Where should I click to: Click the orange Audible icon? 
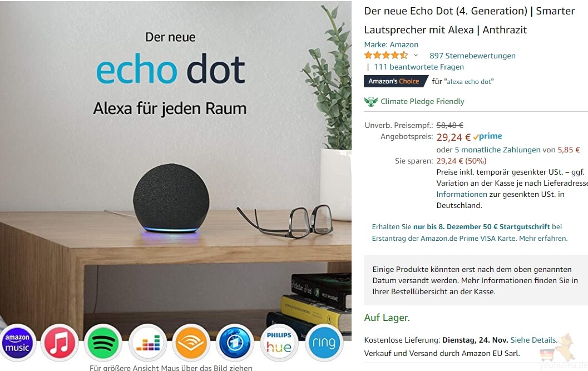click(x=191, y=343)
